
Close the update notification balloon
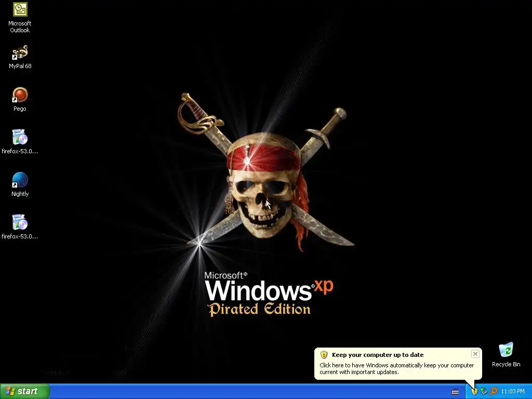click(x=475, y=354)
